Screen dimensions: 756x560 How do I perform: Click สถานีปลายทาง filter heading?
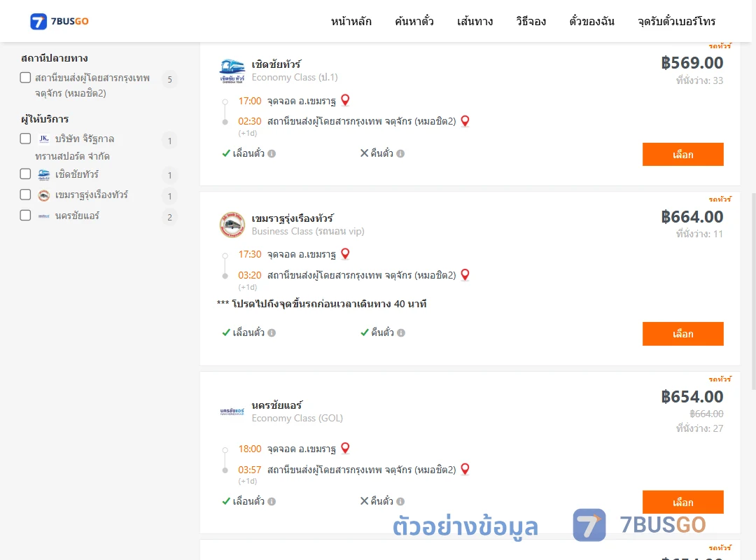click(55, 58)
